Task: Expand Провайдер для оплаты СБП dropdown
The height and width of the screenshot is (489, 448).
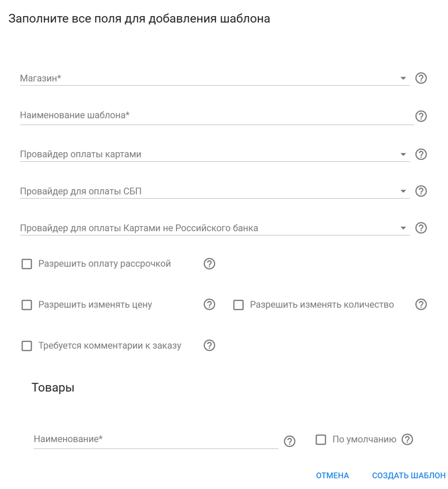Action: click(215, 191)
